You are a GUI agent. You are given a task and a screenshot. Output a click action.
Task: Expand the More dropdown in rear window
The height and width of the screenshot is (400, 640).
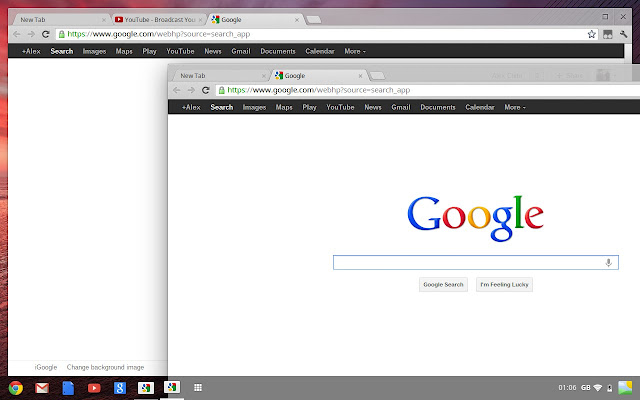[x=355, y=50]
